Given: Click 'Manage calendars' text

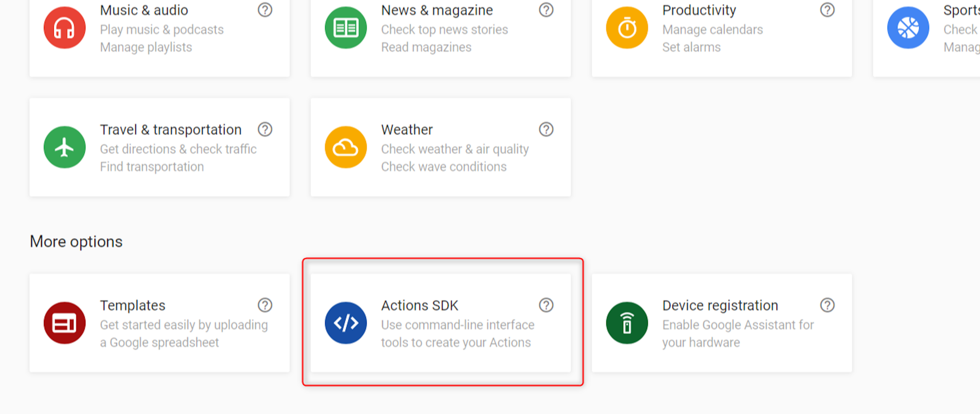Looking at the screenshot, I should pos(712,30).
